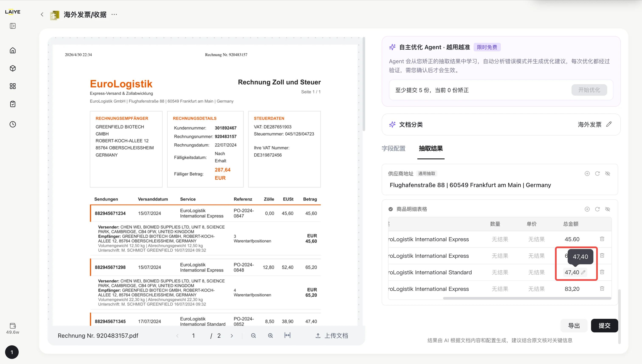642x364 pixels.
Task: Delete the row with total 45.60
Action: (x=602, y=239)
